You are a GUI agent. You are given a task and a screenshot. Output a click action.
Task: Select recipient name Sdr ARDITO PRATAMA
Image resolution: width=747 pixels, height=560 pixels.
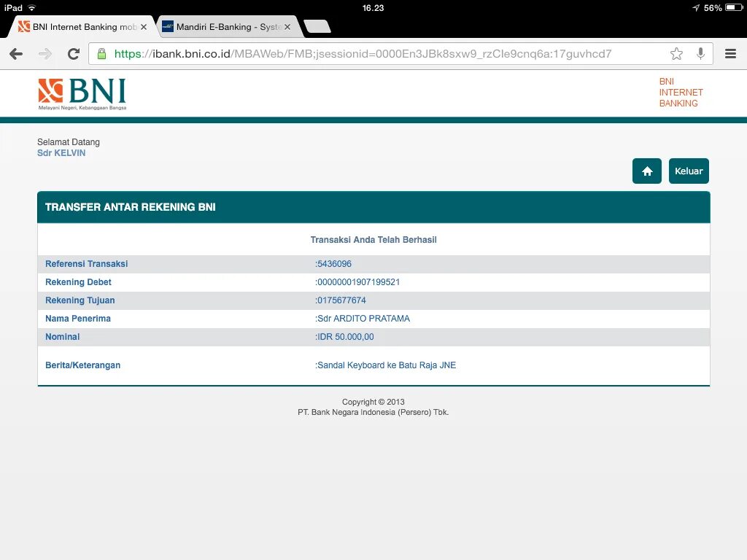tap(363, 319)
